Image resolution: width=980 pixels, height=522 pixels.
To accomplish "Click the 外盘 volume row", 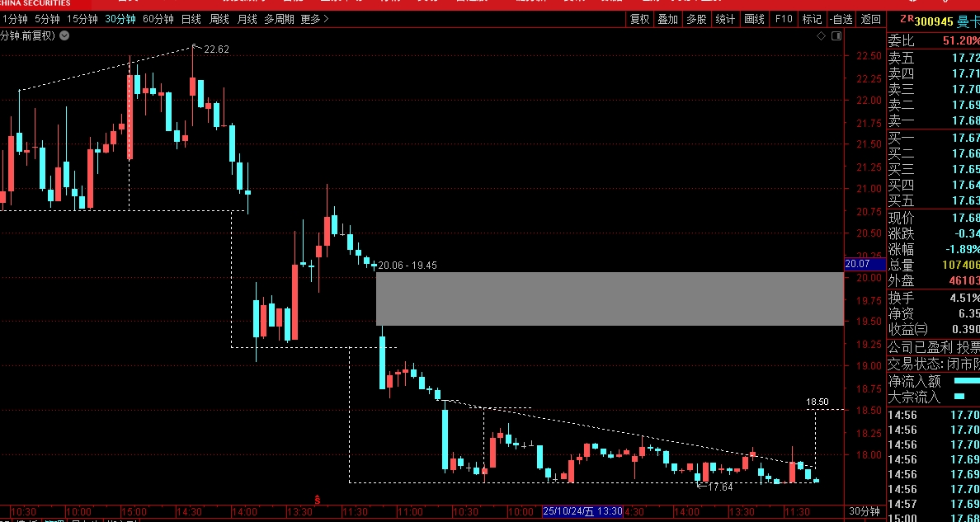I will (x=934, y=280).
